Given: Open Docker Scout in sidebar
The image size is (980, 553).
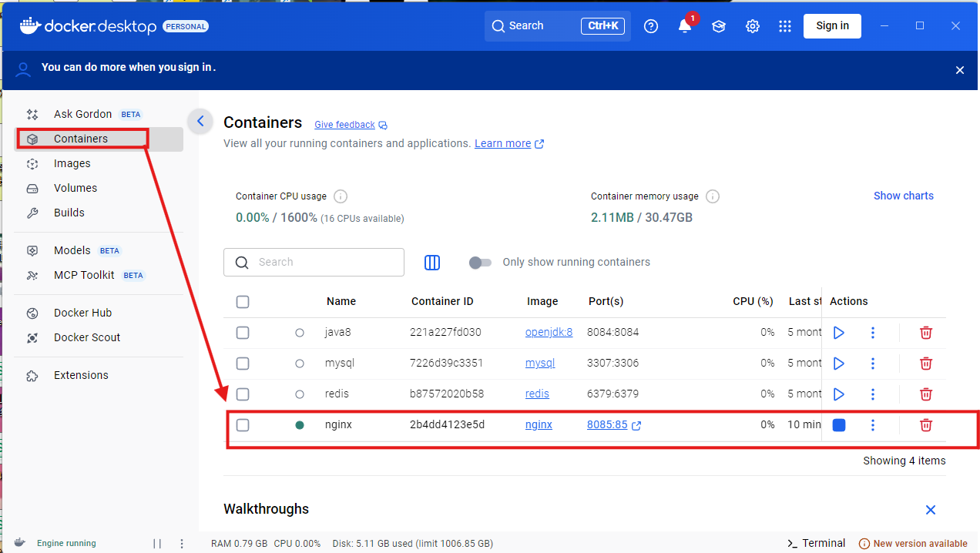Looking at the screenshot, I should click(x=99, y=337).
